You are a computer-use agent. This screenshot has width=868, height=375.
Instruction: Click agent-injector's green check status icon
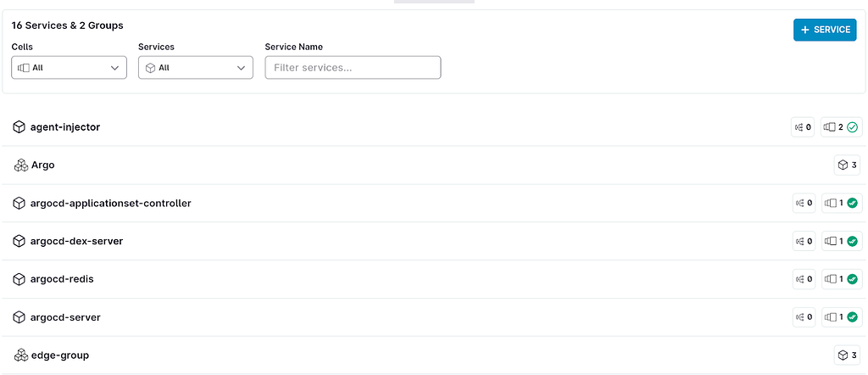[x=853, y=127]
